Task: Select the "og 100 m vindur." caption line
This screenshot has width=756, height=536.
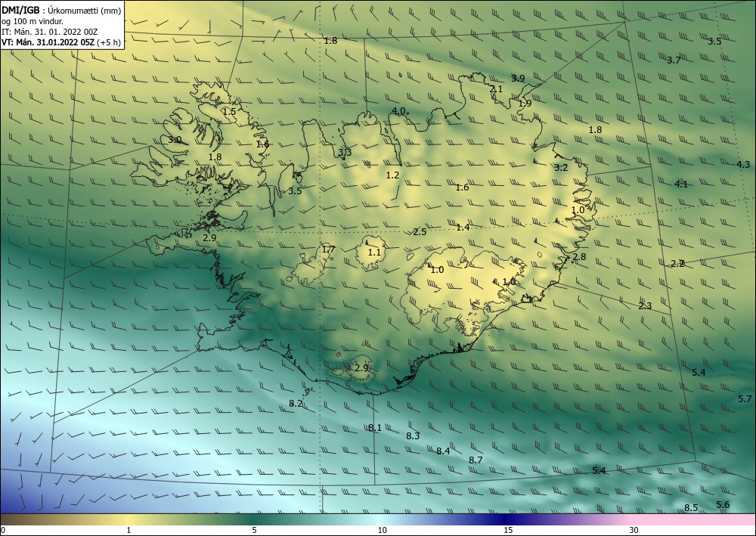Action: pyautogui.click(x=33, y=21)
